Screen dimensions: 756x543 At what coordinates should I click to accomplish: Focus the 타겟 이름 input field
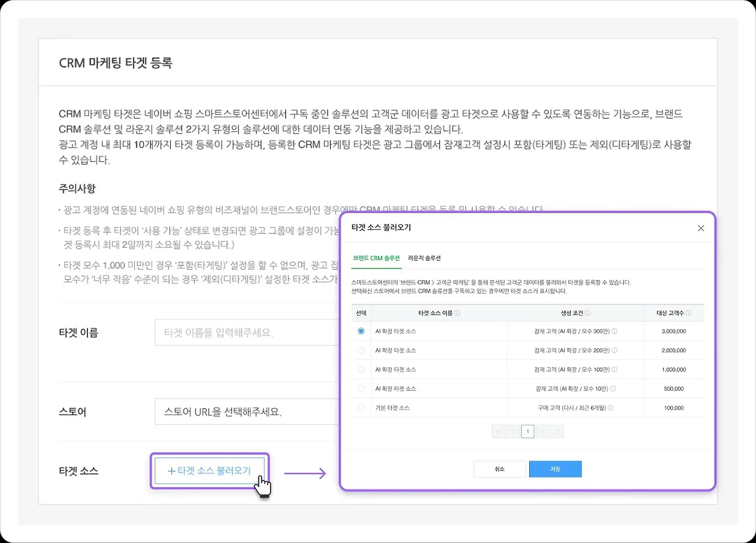pyautogui.click(x=247, y=332)
